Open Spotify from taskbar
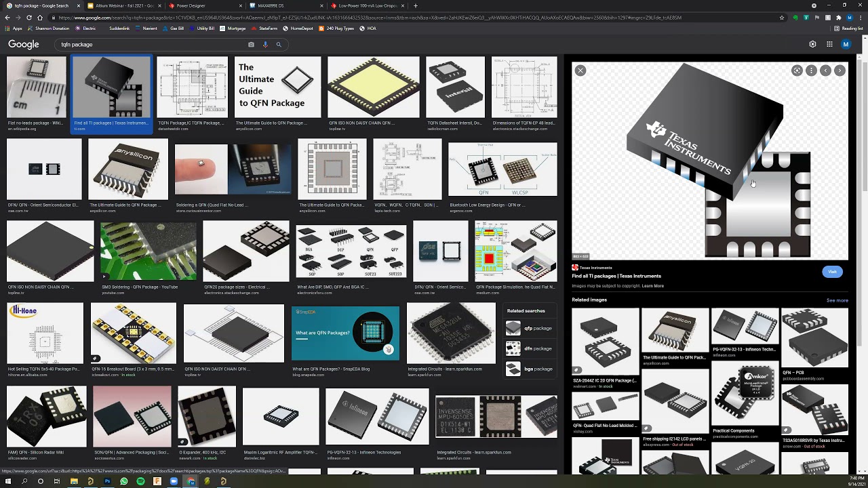868x488 pixels. (140, 481)
